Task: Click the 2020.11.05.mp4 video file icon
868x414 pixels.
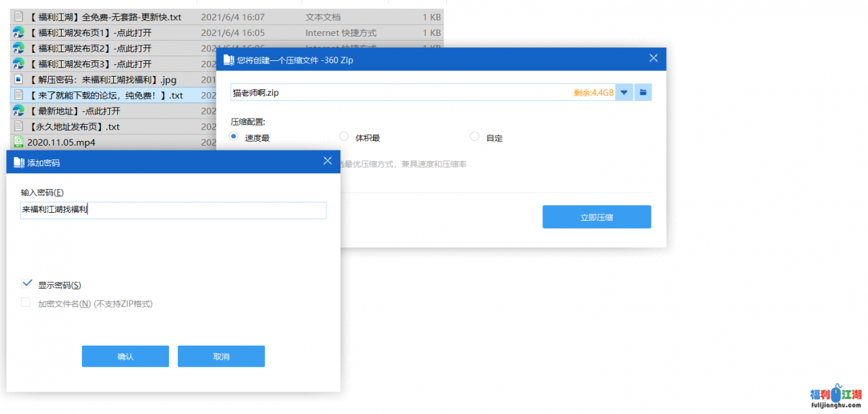Action: 19,142
